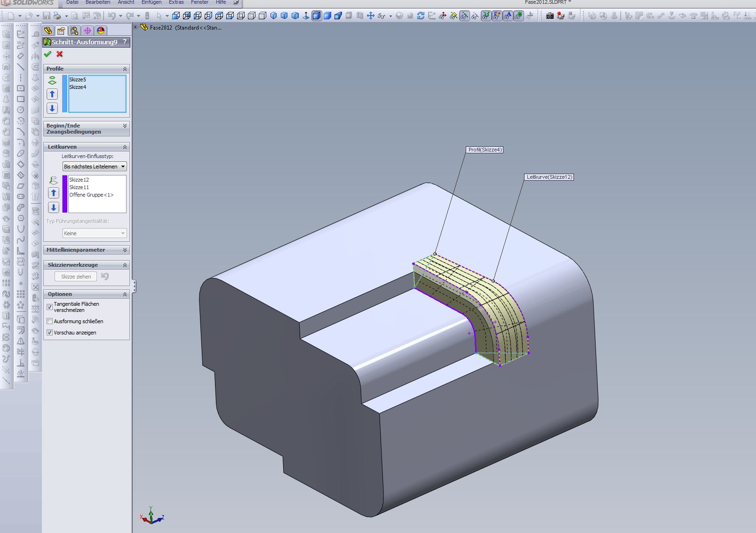Image resolution: width=756 pixels, height=533 pixels.
Task: Expand the Fase2012 flyout feature tree
Action: pos(135,27)
